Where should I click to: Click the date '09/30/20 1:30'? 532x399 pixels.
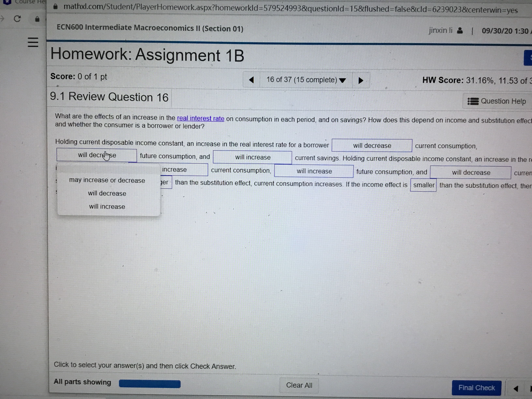click(505, 31)
